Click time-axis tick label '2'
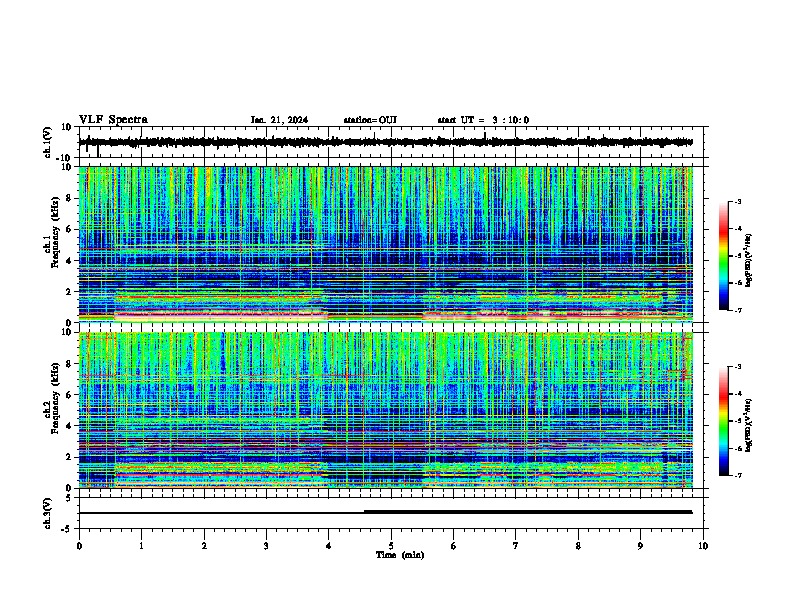 point(204,546)
